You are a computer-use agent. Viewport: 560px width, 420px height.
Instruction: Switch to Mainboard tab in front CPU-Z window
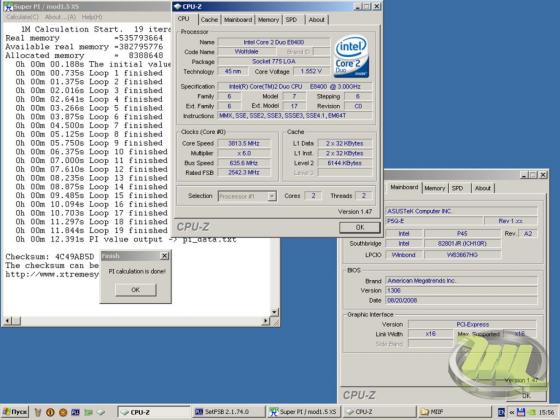pyautogui.click(x=238, y=20)
